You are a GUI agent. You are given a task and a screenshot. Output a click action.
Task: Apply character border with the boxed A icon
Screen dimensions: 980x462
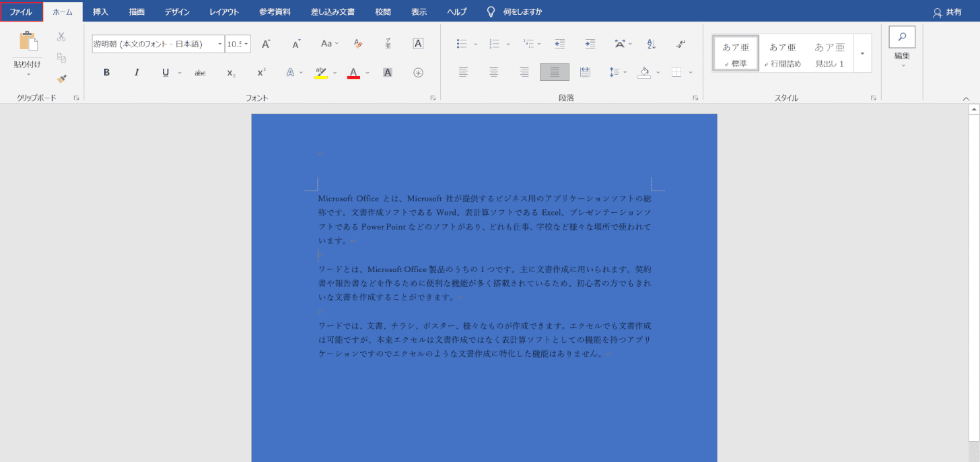pos(418,44)
